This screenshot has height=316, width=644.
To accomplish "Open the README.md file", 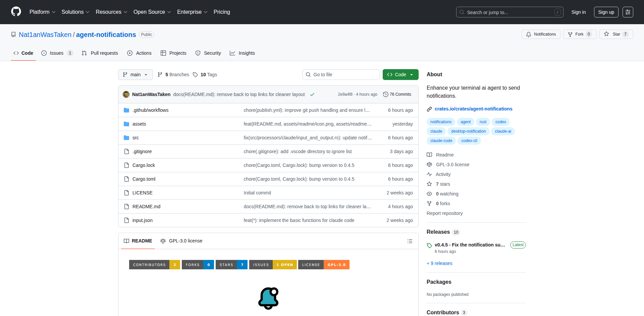I will coord(146,207).
